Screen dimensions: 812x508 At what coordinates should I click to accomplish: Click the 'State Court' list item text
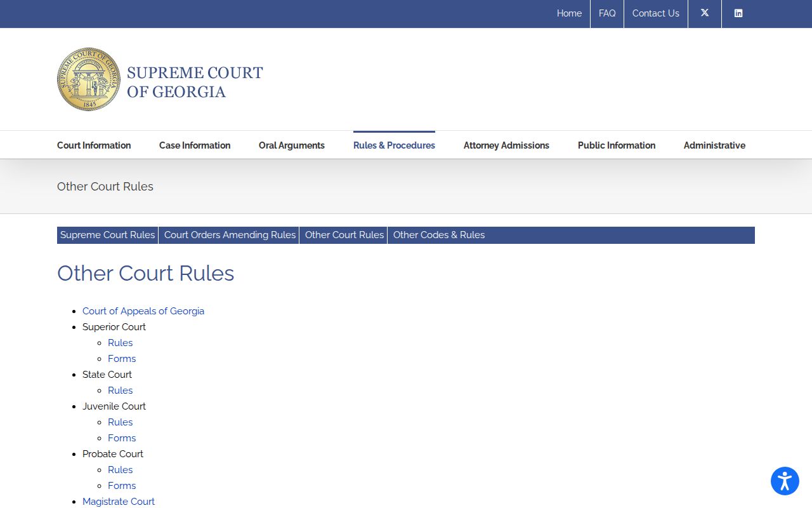[107, 375]
